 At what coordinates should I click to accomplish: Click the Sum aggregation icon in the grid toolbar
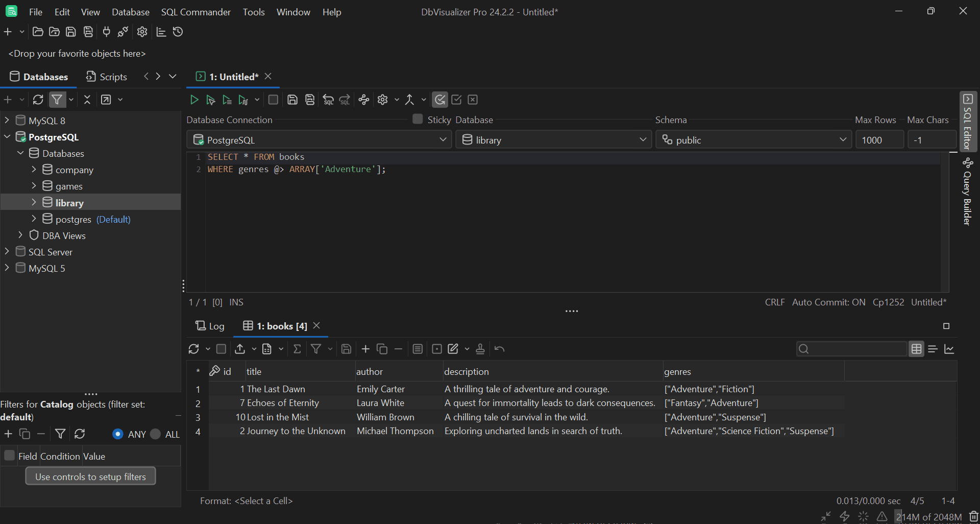[298, 349]
